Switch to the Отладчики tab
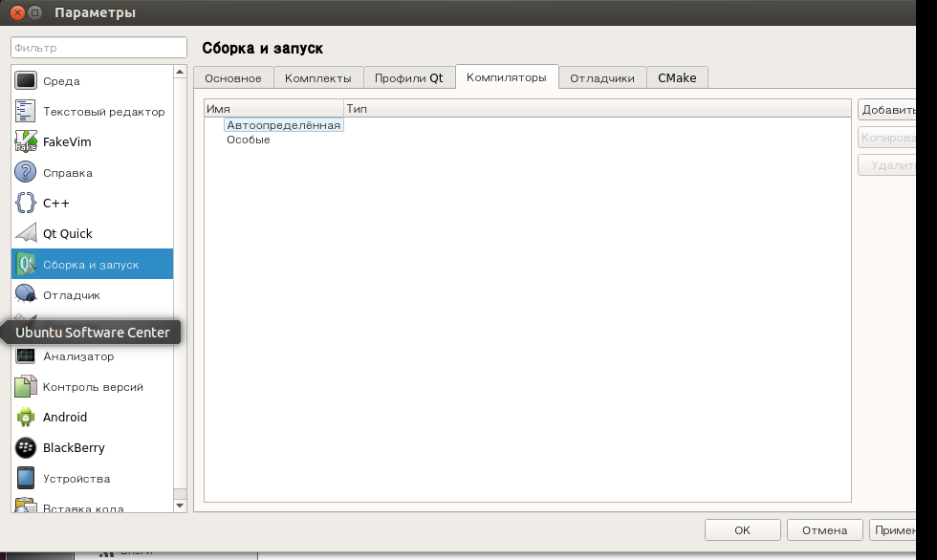The height and width of the screenshot is (560, 937). [x=602, y=77]
